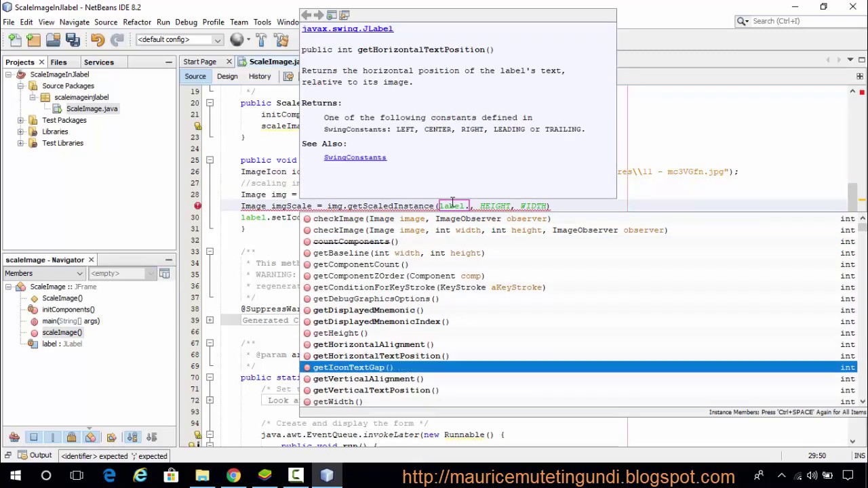Toggle Sort by Name in Navigator
This screenshot has width=868, height=488.
click(x=132, y=438)
